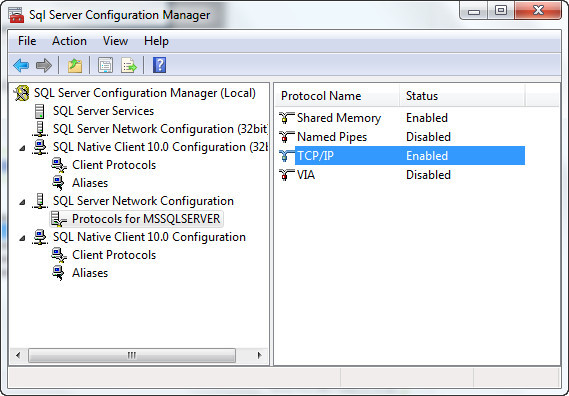The width and height of the screenshot is (569, 396).
Task: Click the Up one level folder icon
Action: point(75,66)
